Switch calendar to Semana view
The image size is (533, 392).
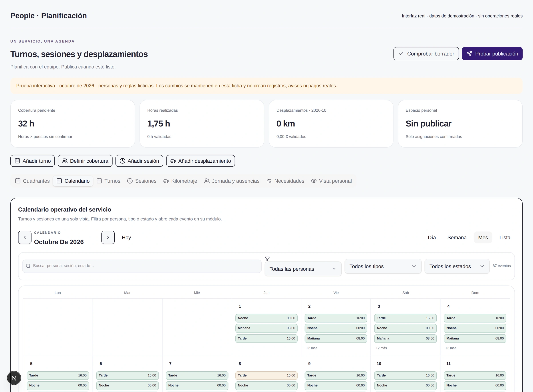pyautogui.click(x=457, y=238)
